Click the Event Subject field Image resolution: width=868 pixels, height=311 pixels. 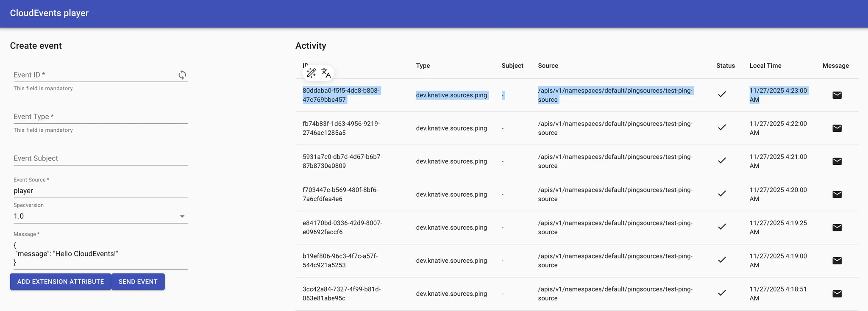point(100,158)
